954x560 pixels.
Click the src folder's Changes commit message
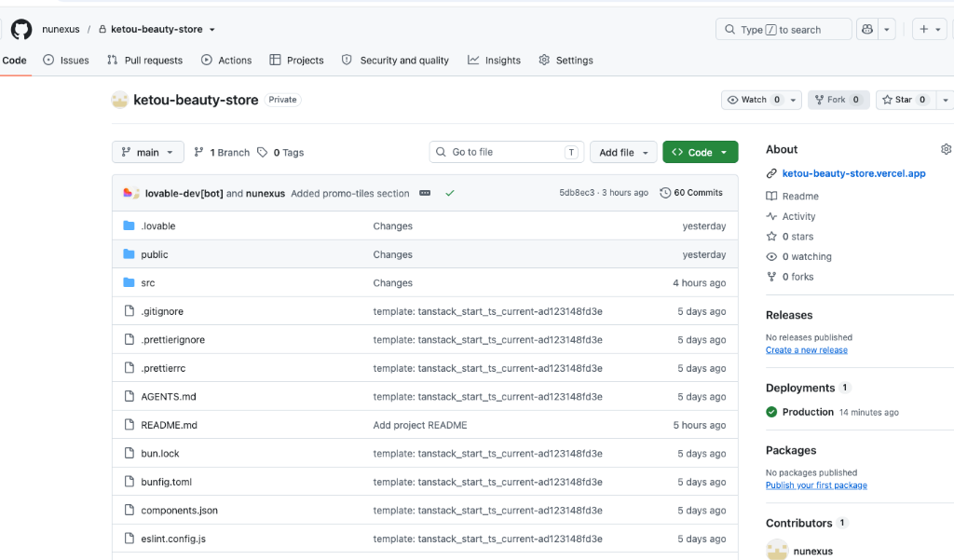point(392,283)
